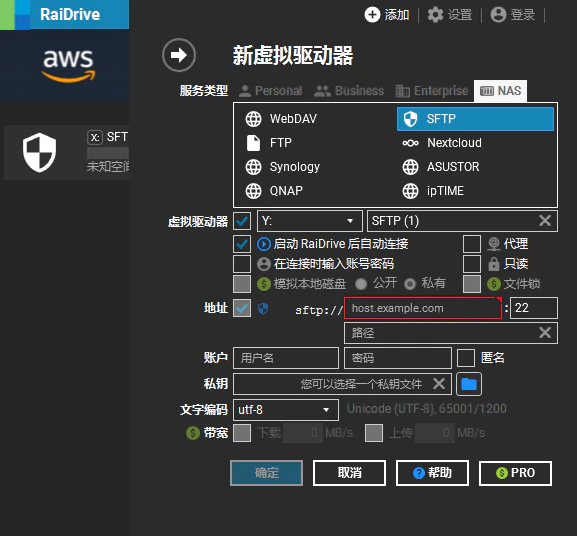The width and height of the screenshot is (577, 536).
Task: Click the shield icon next to 地址
Action: [x=263, y=308]
